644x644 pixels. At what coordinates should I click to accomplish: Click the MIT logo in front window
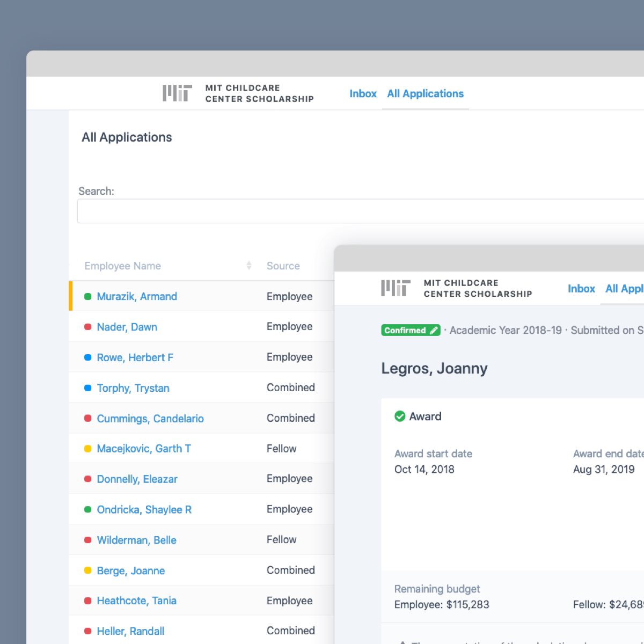point(396,288)
